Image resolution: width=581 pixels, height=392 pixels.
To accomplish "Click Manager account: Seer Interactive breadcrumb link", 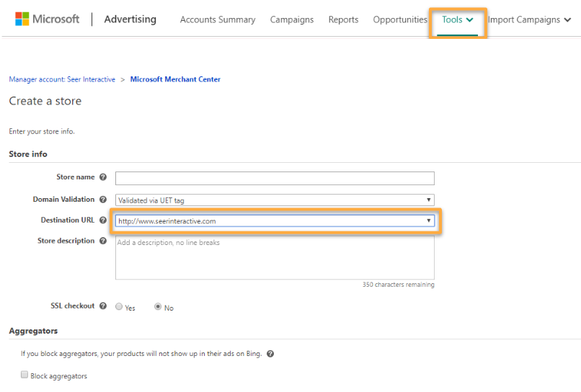I will pyautogui.click(x=62, y=79).
